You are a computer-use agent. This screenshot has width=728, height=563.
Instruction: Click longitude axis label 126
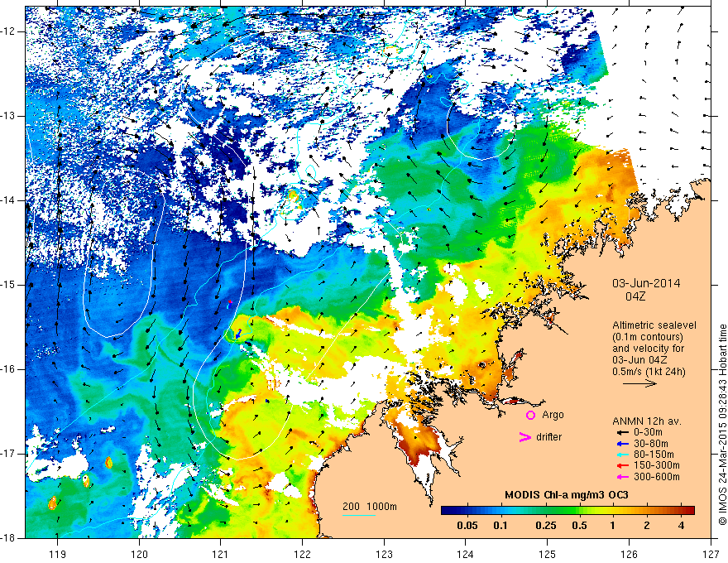pyautogui.click(x=629, y=554)
